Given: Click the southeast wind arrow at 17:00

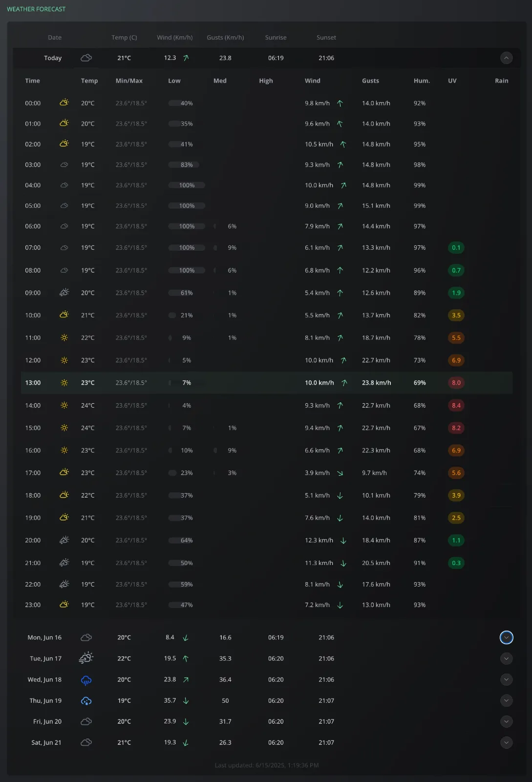Looking at the screenshot, I should 340,473.
